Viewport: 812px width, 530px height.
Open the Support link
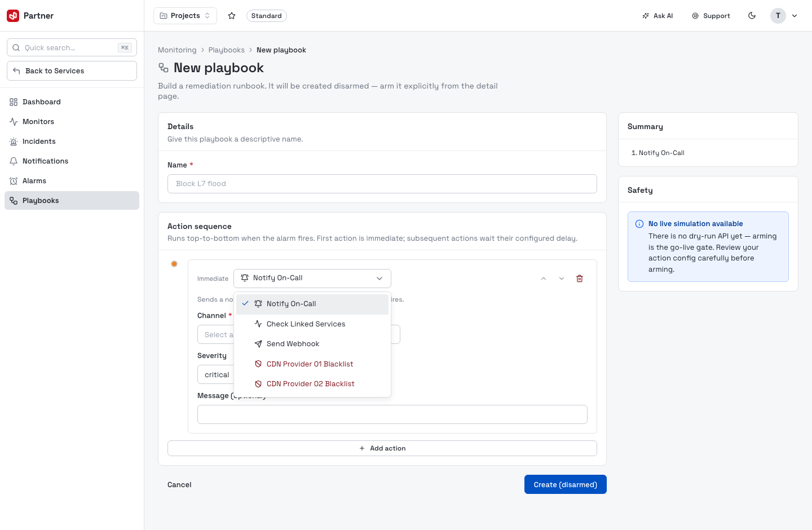pyautogui.click(x=711, y=16)
